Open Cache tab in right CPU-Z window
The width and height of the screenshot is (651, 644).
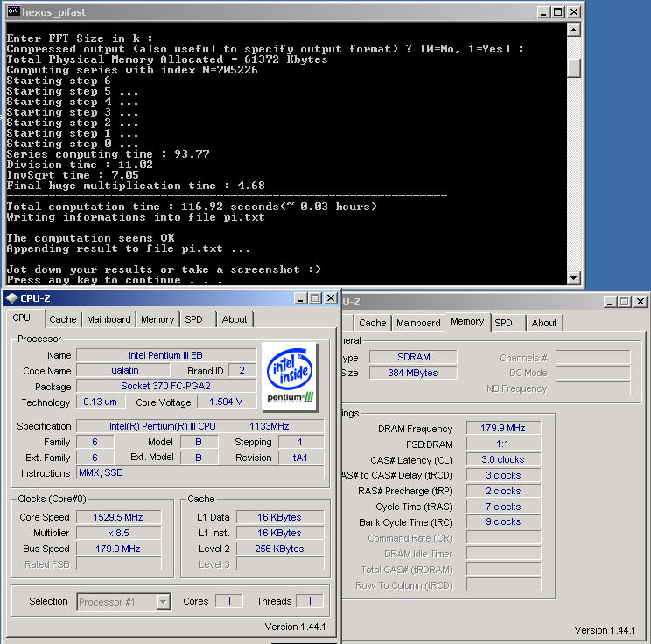[x=373, y=323]
